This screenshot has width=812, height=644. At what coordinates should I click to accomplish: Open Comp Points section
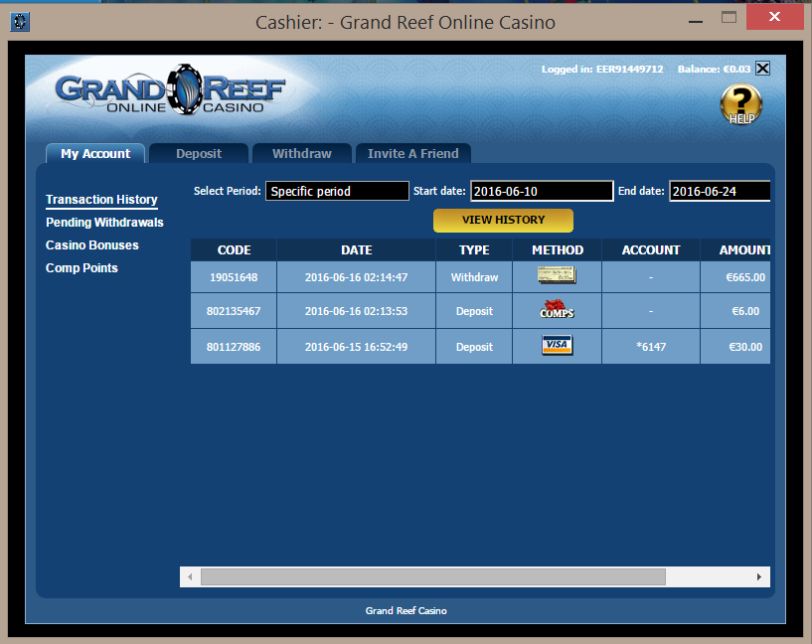(81, 268)
